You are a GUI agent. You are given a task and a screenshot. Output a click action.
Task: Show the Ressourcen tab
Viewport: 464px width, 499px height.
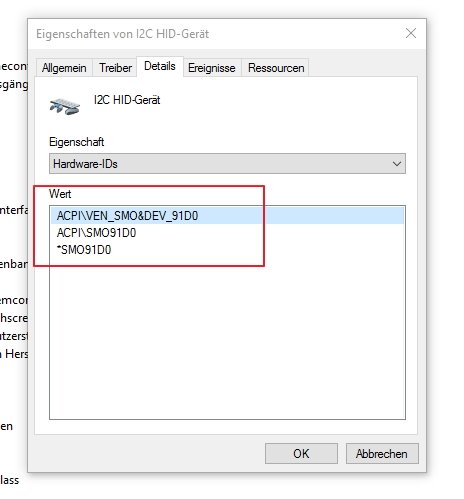tap(276, 68)
